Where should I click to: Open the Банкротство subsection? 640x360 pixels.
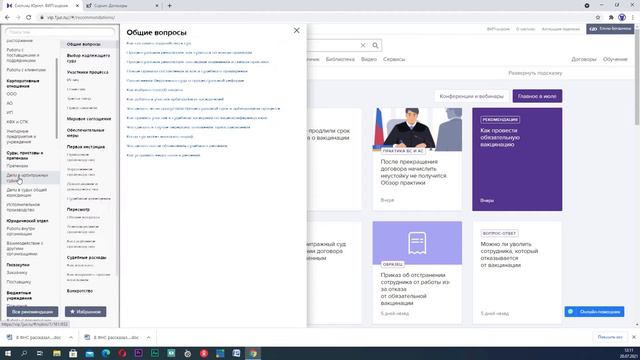pyautogui.click(x=80, y=291)
